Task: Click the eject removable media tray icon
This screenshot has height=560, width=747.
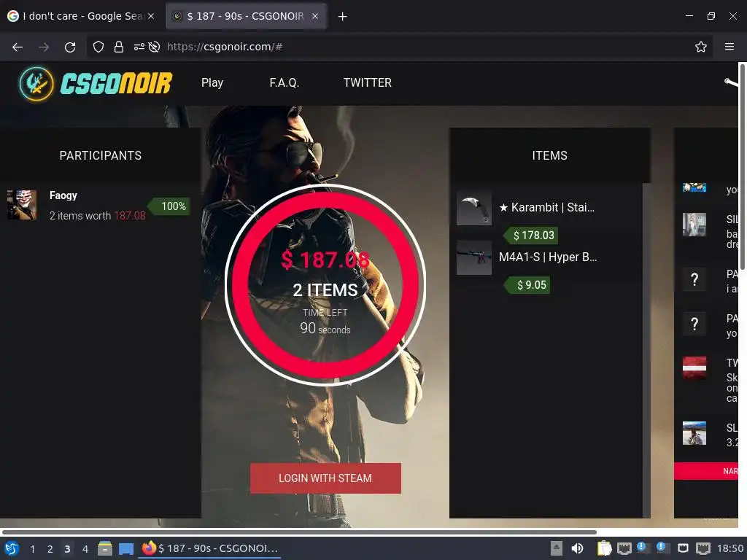Action: (x=556, y=548)
